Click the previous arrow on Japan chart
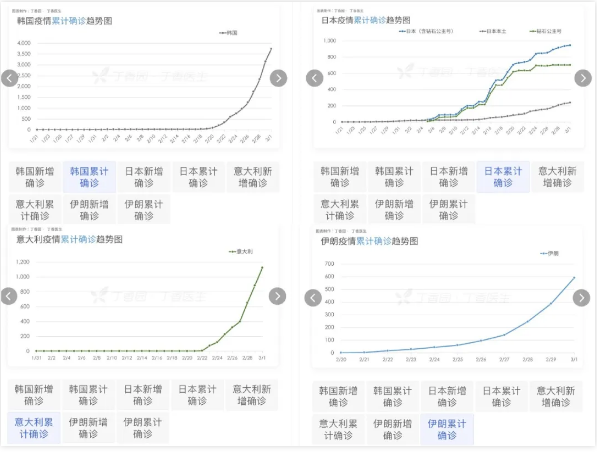This screenshot has height=457, width=597. tap(314, 78)
